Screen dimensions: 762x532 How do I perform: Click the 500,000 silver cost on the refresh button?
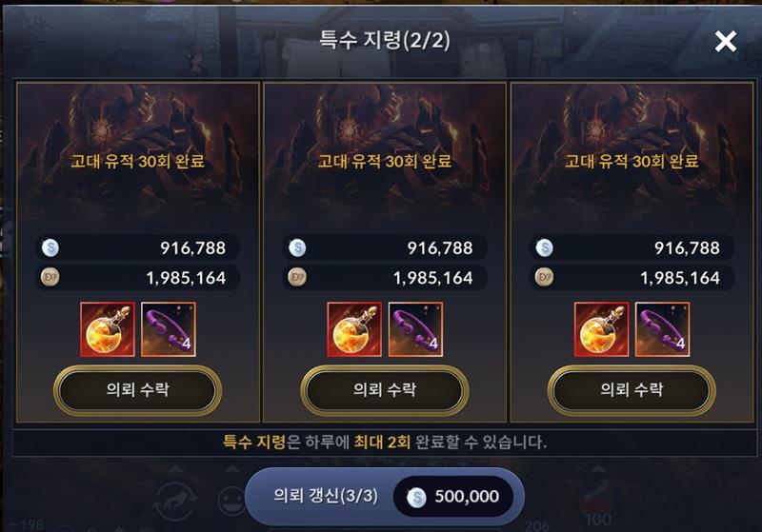tap(453, 497)
